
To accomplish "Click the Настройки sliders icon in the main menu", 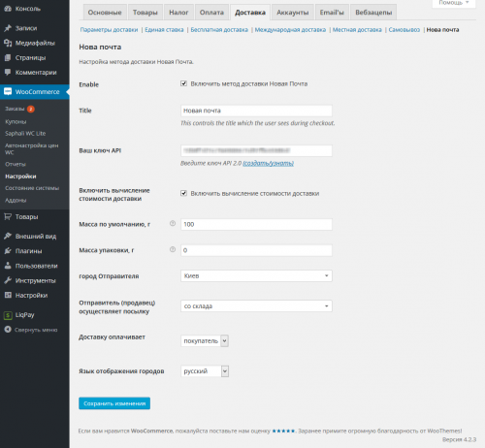I will (x=8, y=295).
